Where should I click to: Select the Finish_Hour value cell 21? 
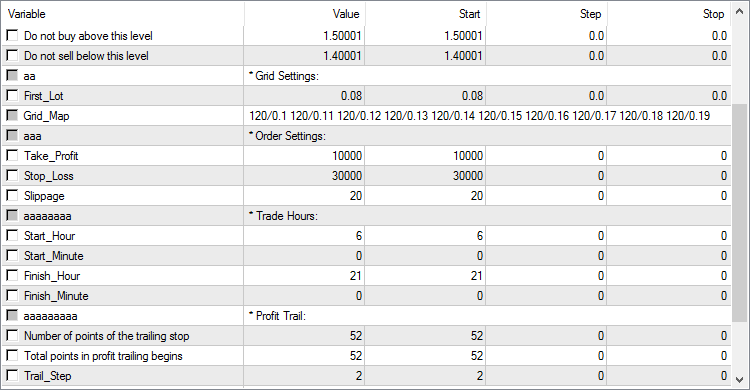[x=304, y=276]
